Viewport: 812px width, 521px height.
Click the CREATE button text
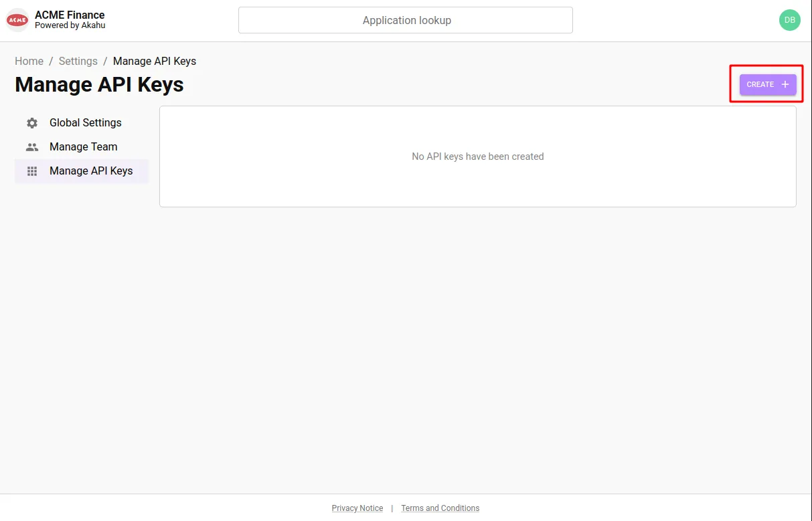[x=760, y=84]
